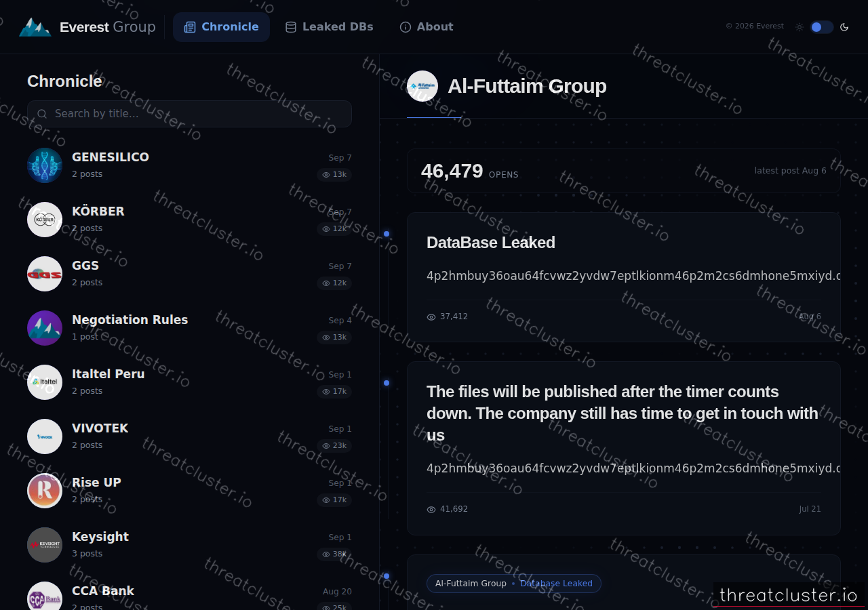The image size is (868, 610).
Task: Click the Aug 6 post date
Action: point(810,317)
